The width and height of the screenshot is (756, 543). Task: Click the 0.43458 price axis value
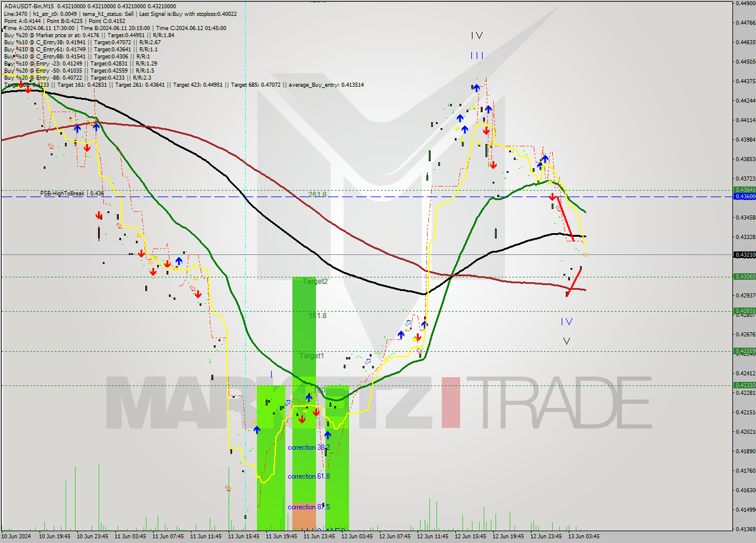click(x=745, y=217)
